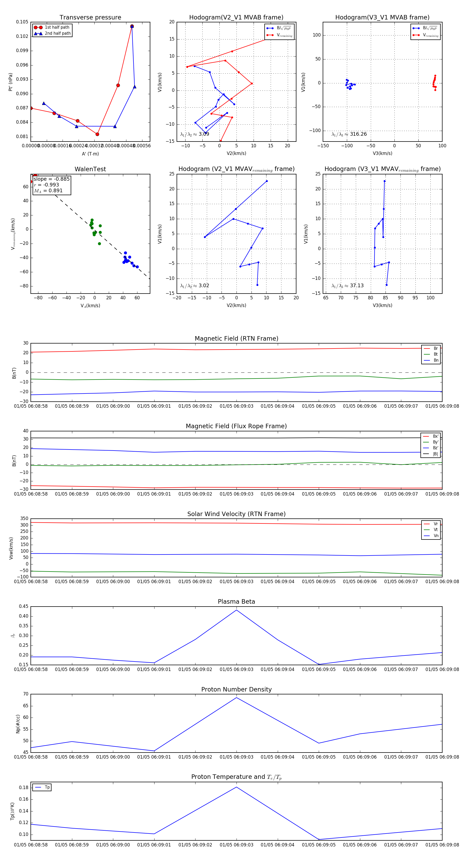Image resolution: width=473 pixels, height=868 pixels.
Task: Click the Vr legend entry in Solar Wind Velocity
Action: pyautogui.click(x=431, y=524)
